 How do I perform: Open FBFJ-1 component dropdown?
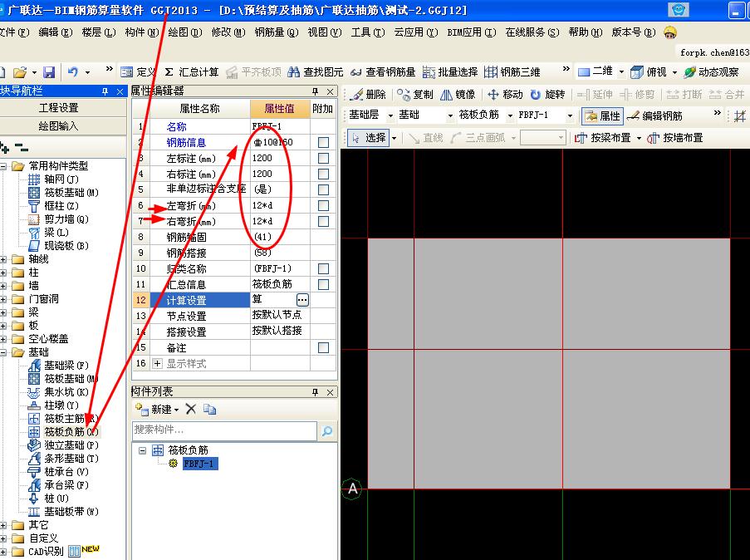click(x=570, y=115)
